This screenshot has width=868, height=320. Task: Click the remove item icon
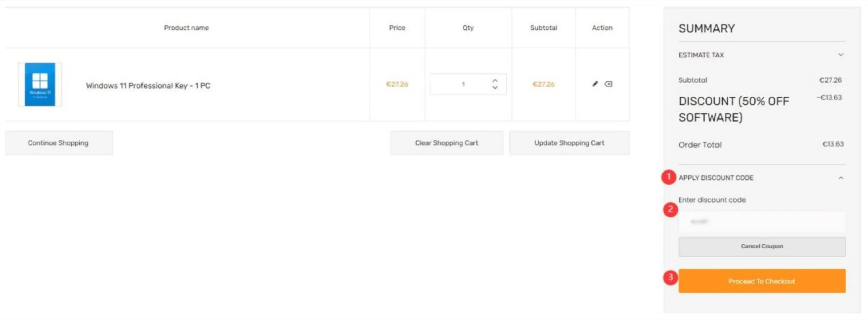pyautogui.click(x=609, y=84)
